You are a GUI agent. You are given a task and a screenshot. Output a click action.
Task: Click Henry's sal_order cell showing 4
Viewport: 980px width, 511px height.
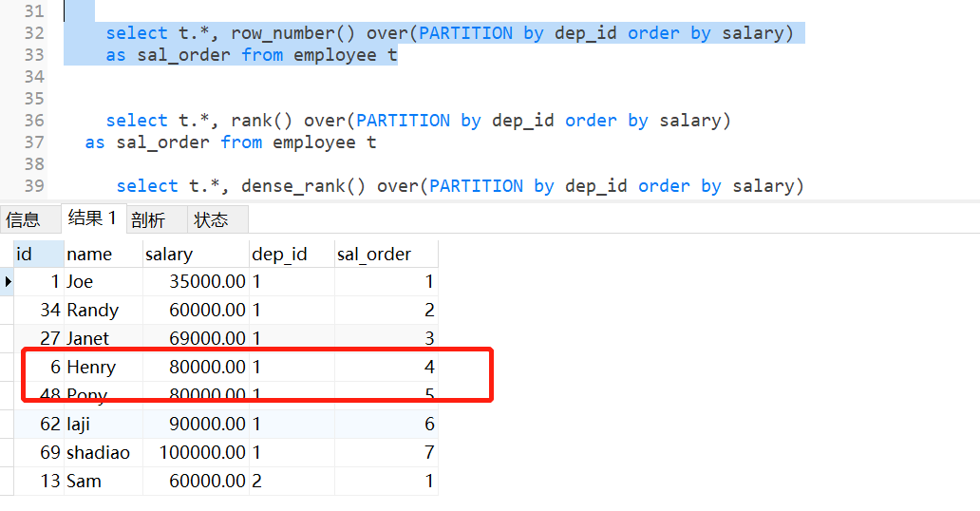click(x=386, y=368)
